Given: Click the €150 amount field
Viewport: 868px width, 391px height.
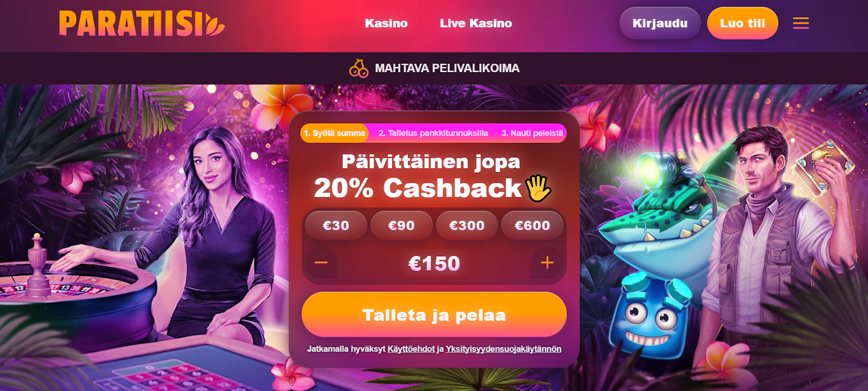Looking at the screenshot, I should [x=434, y=263].
